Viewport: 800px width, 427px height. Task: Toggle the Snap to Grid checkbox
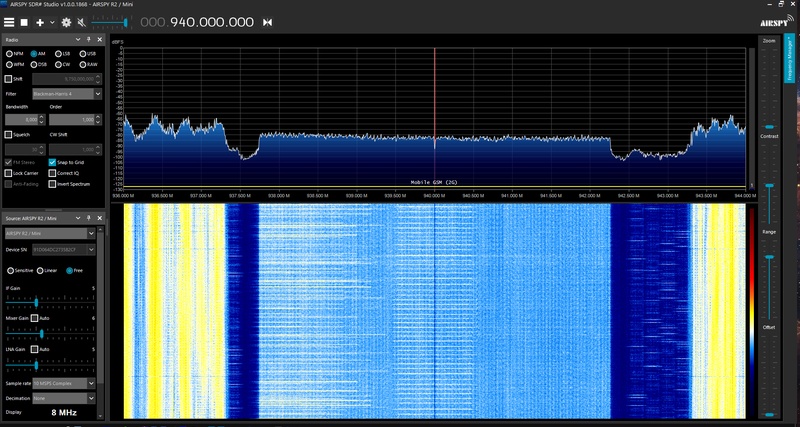(x=53, y=162)
